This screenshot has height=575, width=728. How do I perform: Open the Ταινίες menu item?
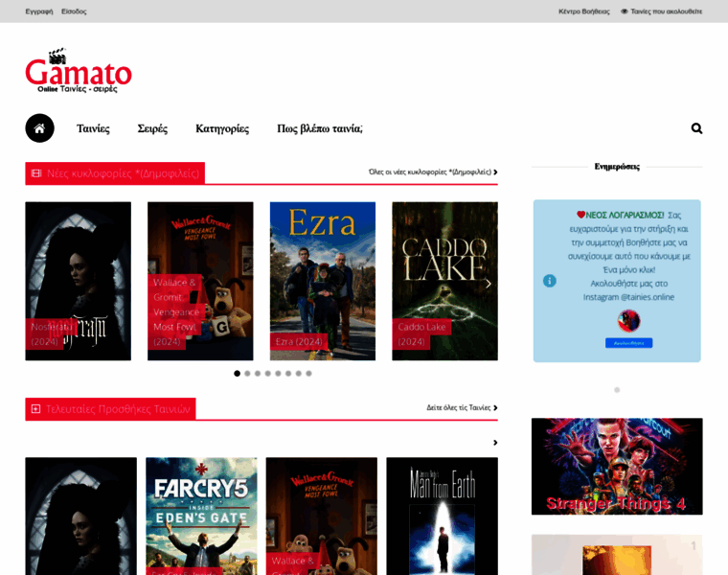(93, 128)
